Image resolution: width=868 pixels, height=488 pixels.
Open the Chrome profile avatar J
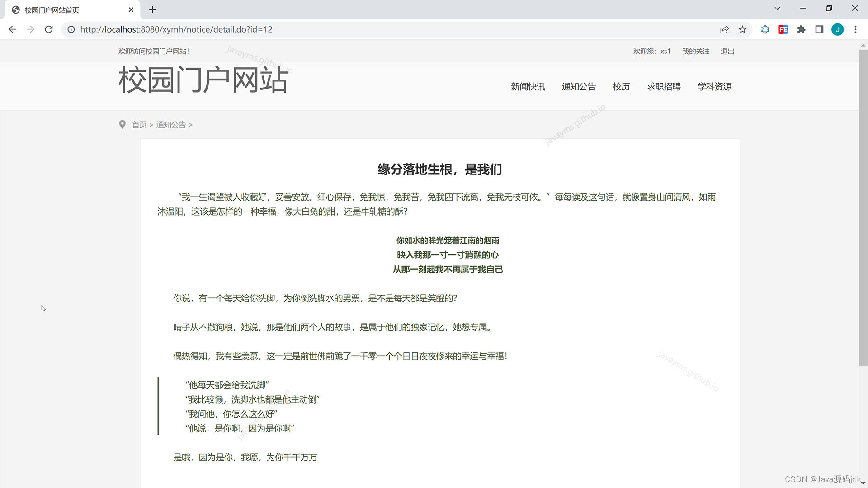[x=837, y=29]
